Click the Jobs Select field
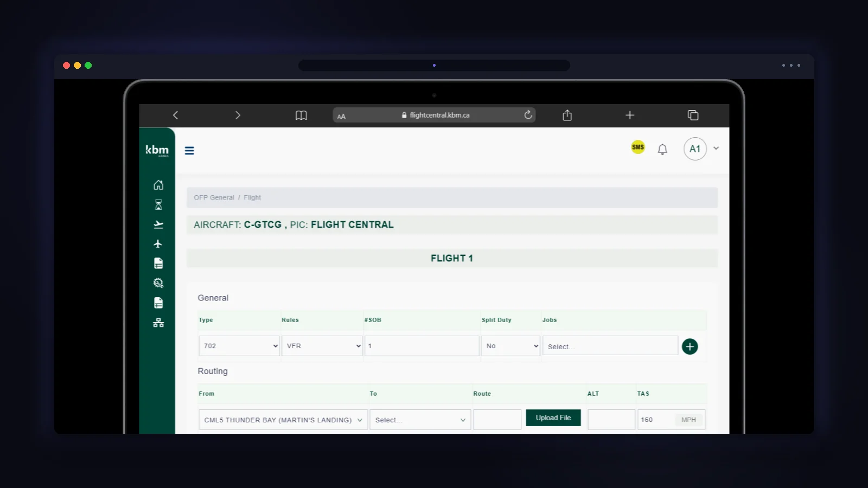The width and height of the screenshot is (868, 488). click(x=610, y=346)
